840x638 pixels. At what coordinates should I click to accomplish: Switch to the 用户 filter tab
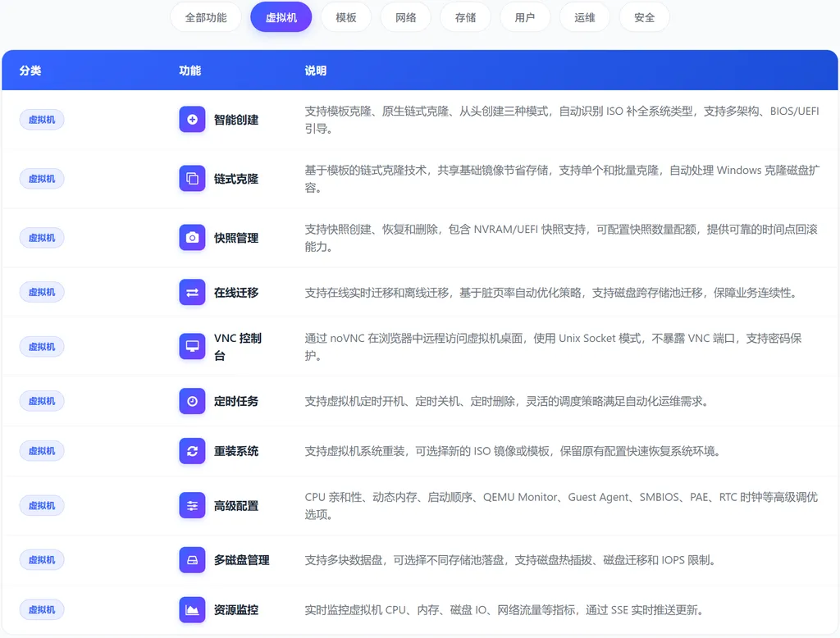(524, 17)
